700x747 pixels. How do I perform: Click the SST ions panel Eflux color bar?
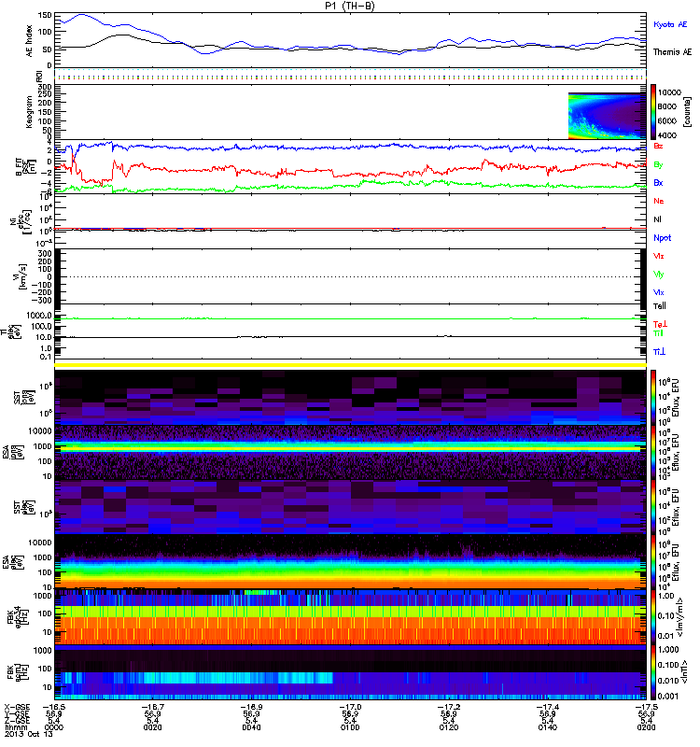click(653, 398)
